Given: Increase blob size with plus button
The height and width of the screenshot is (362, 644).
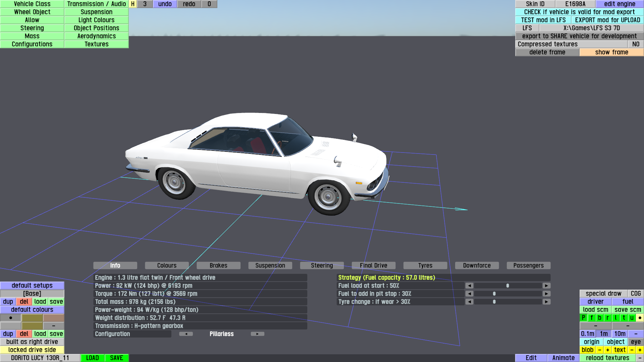Looking at the screenshot, I should 607,350.
